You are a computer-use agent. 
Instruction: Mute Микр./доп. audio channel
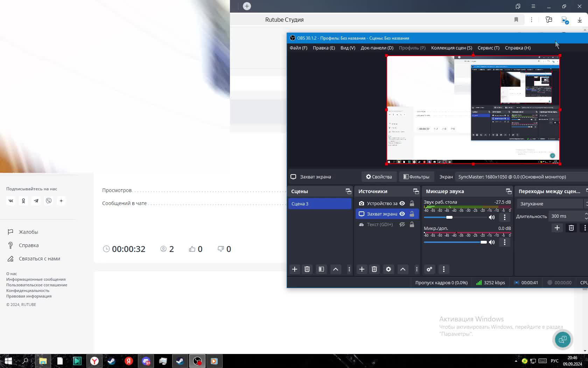(492, 242)
